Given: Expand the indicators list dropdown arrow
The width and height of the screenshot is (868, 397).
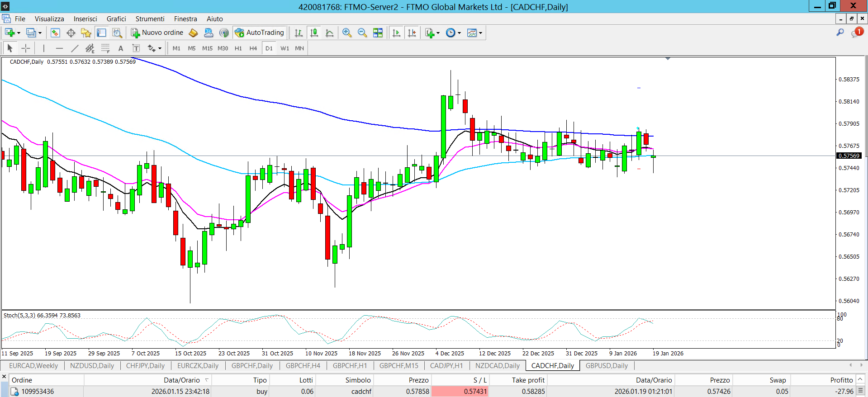Looking at the screenshot, I should click(x=438, y=33).
